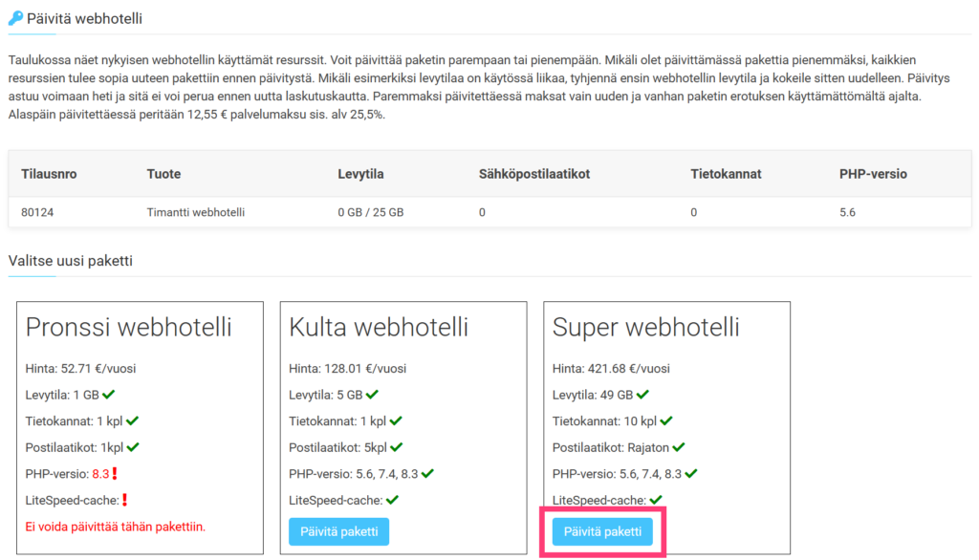
Task: Click green checkmark beside Kulta LiteSpeed-cache
Action: (x=392, y=500)
